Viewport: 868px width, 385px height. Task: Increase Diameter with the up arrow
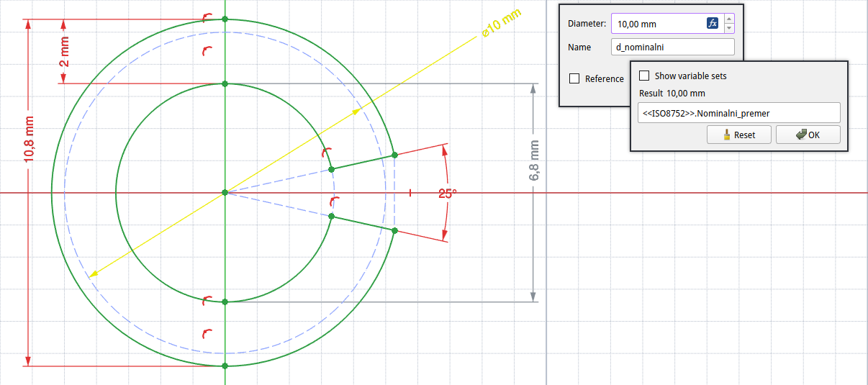(729, 19)
